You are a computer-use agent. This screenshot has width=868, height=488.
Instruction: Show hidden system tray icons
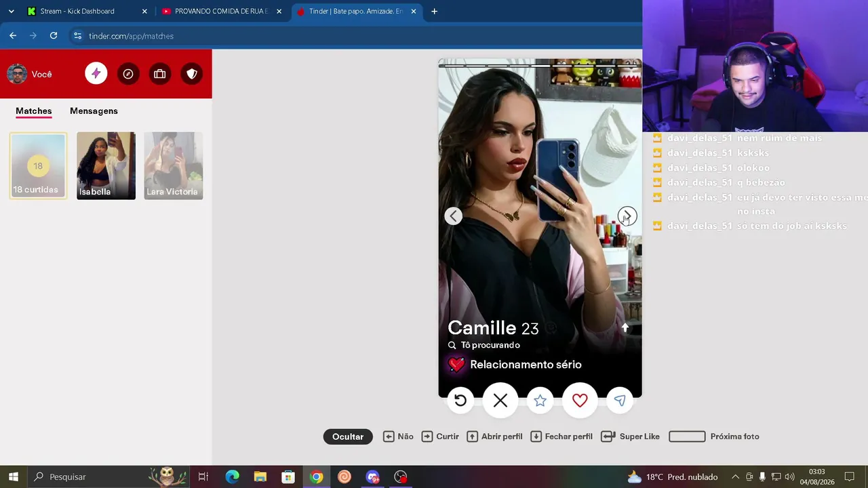[735, 477]
